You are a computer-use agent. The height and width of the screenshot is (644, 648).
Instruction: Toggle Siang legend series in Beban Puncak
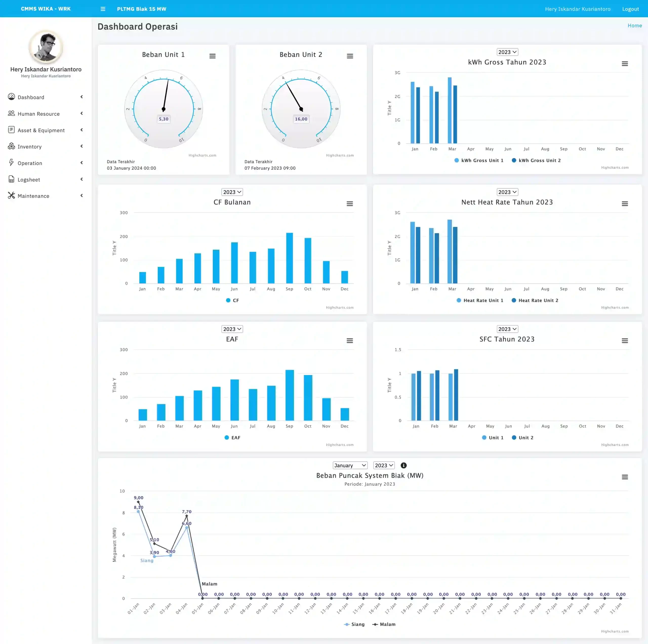[354, 624]
